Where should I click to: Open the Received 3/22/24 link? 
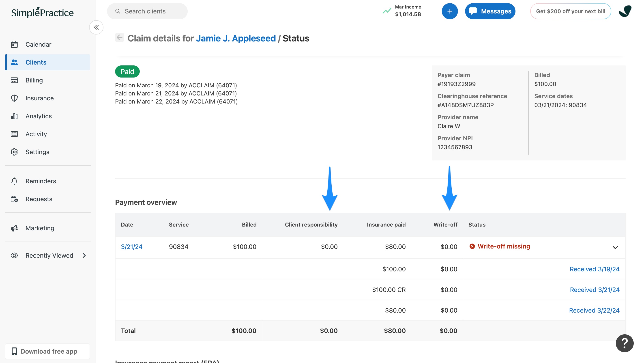[x=594, y=310]
